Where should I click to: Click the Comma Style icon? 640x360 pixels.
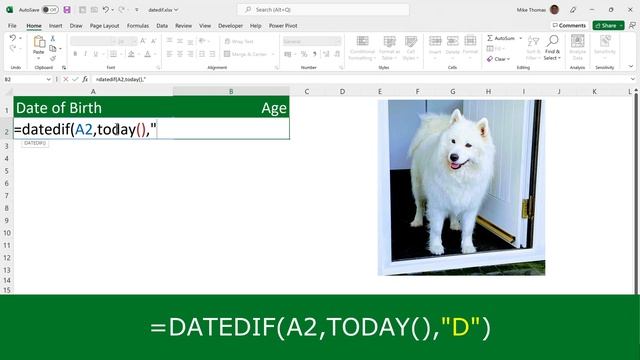click(x=314, y=54)
